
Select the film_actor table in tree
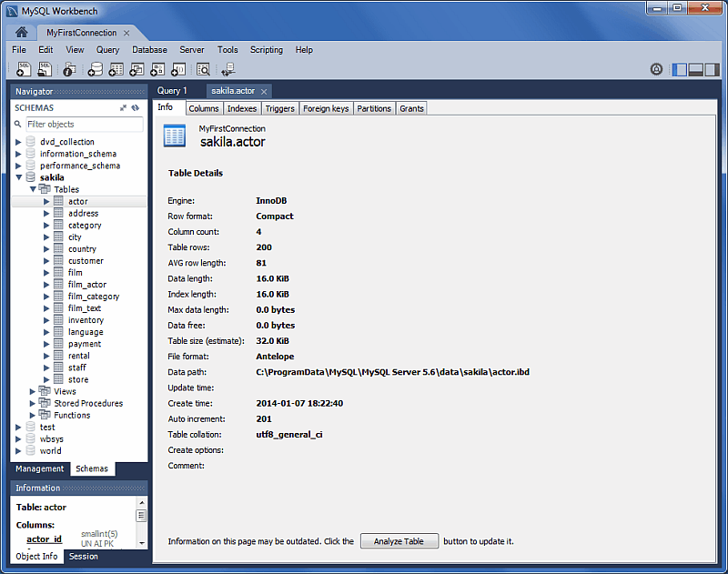[87, 285]
